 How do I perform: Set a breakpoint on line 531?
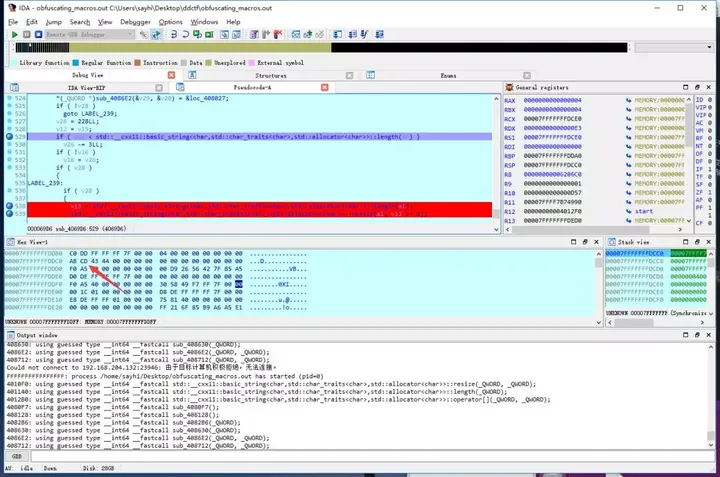tap(9, 152)
